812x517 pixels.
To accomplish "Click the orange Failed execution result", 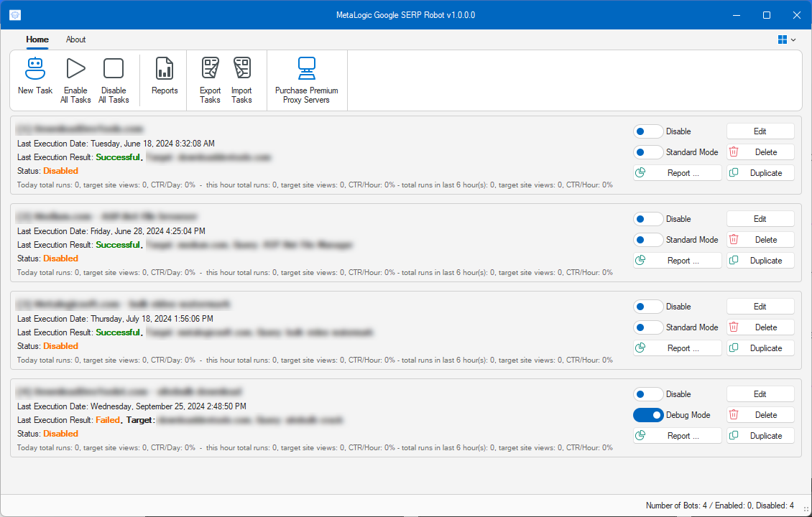I will coord(108,420).
